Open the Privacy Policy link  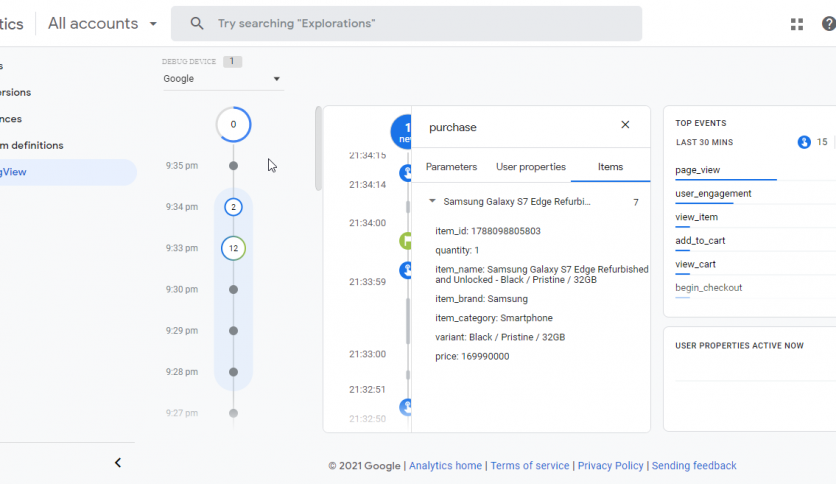(611, 466)
